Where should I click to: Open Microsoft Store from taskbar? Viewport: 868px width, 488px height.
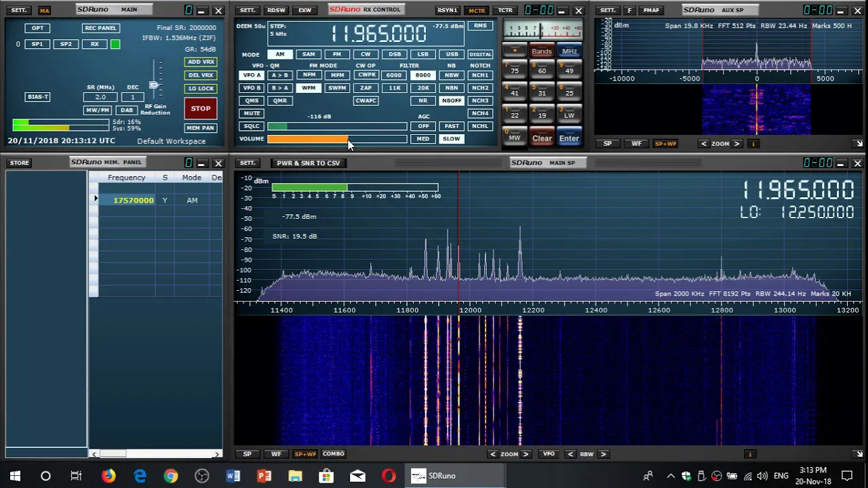(x=326, y=476)
